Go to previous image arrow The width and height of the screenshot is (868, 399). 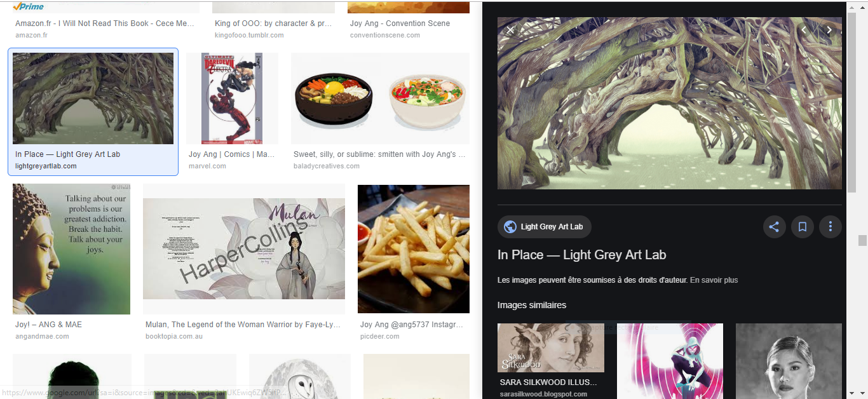pos(803,30)
